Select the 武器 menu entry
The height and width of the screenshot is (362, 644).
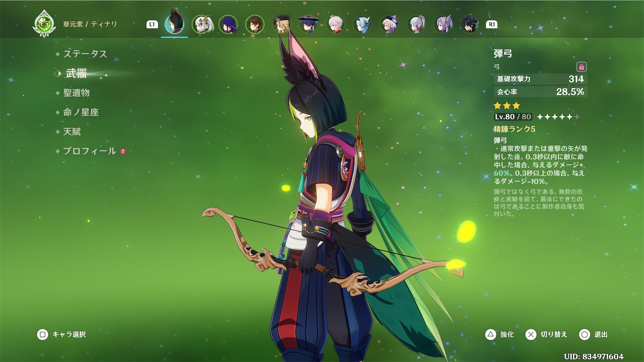coord(76,74)
